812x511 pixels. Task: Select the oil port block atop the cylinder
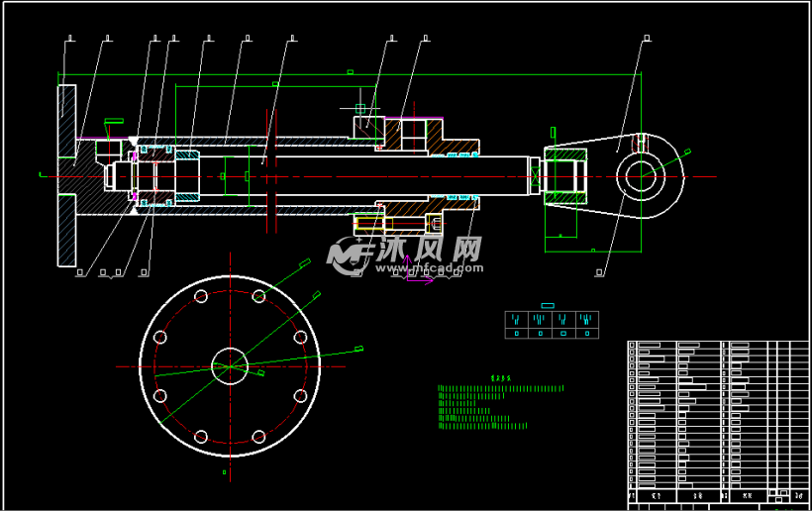[x=367, y=125]
